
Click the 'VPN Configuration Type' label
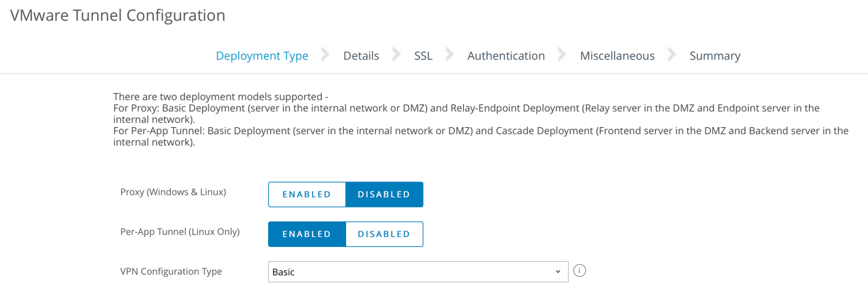click(172, 271)
